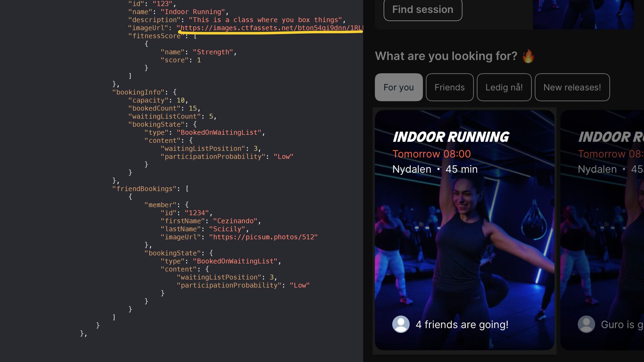Click the INDOOR RUNNING card title
The image size is (644, 362).
[451, 137]
